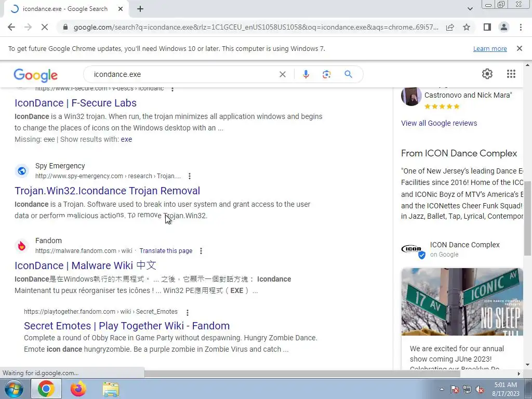This screenshot has height=399, width=532.
Task: Click the horizontal scrollbar thumb
Action: (x=302, y=374)
